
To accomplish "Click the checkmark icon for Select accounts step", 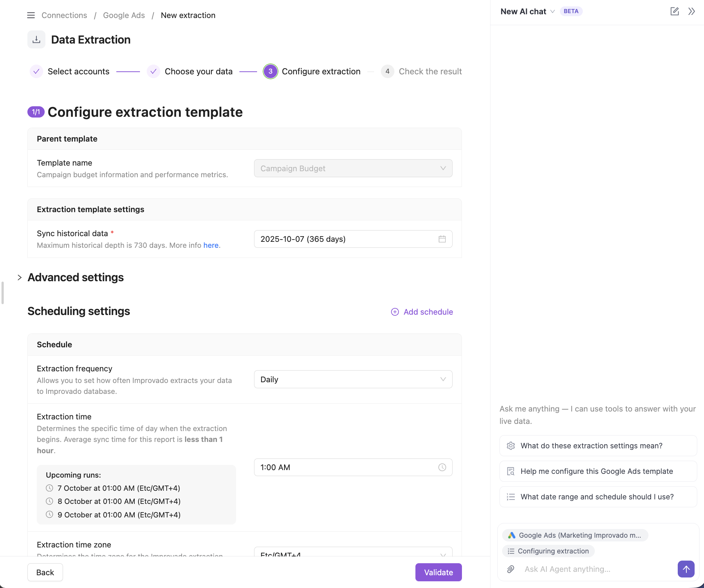I will pyautogui.click(x=36, y=71).
